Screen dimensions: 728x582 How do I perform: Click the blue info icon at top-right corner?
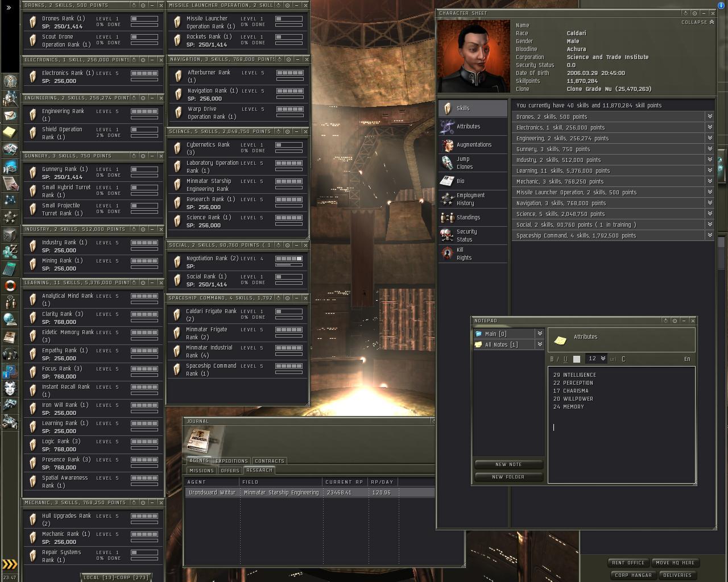point(722,5)
